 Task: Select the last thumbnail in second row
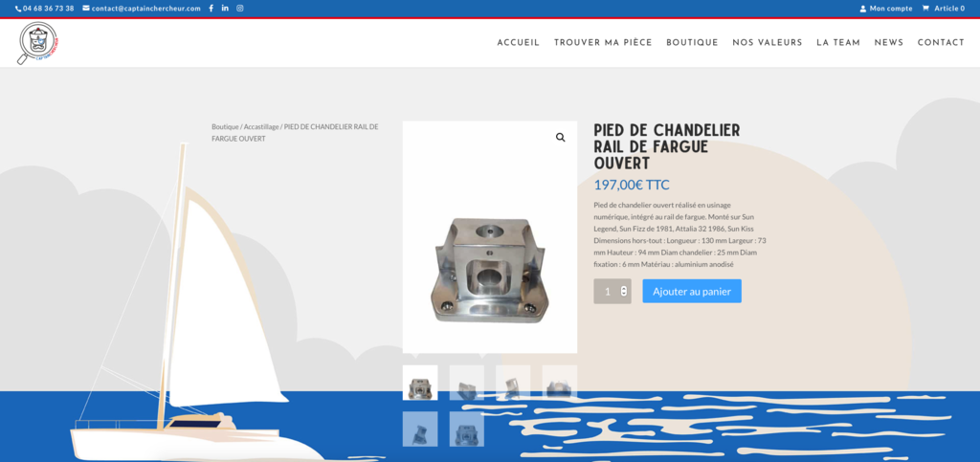(466, 429)
